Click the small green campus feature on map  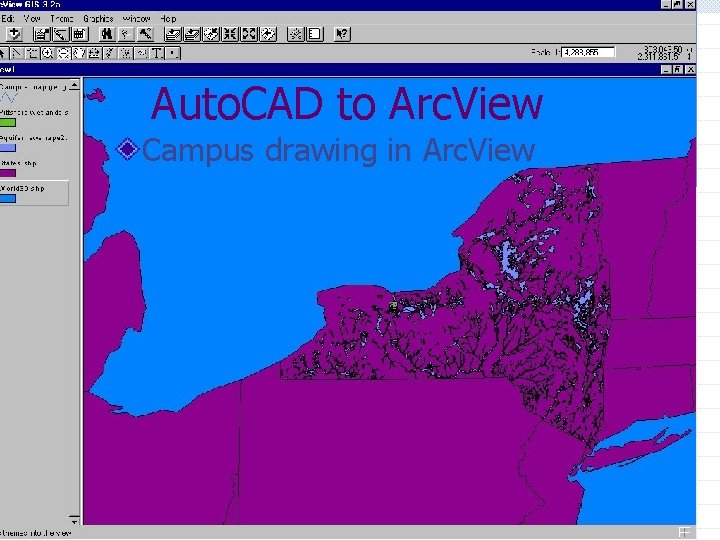tap(392, 305)
